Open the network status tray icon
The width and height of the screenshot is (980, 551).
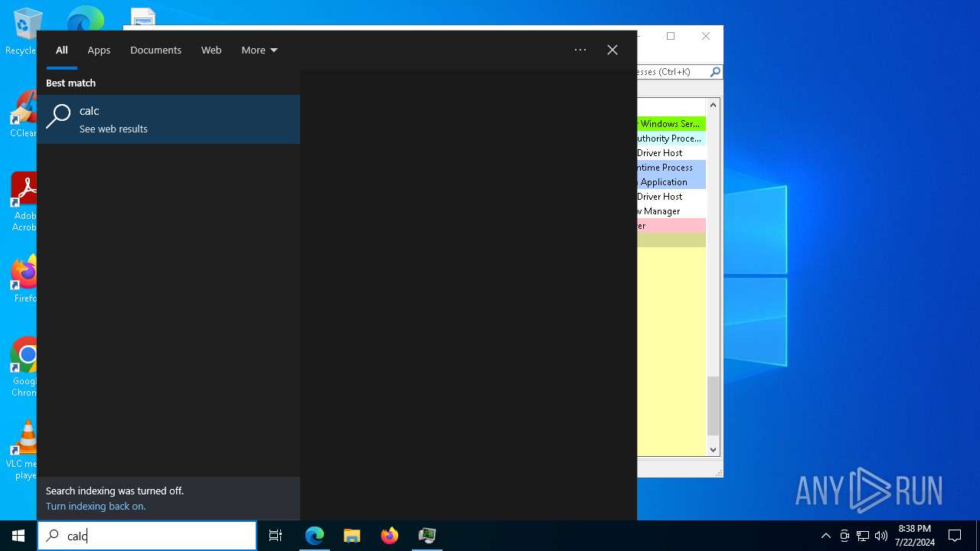pyautogui.click(x=863, y=536)
